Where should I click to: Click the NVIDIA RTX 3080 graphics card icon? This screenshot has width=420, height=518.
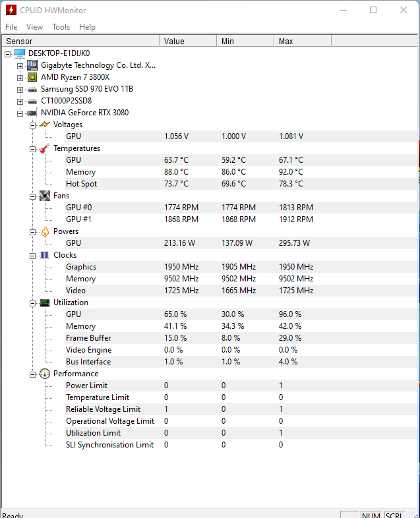point(32,113)
